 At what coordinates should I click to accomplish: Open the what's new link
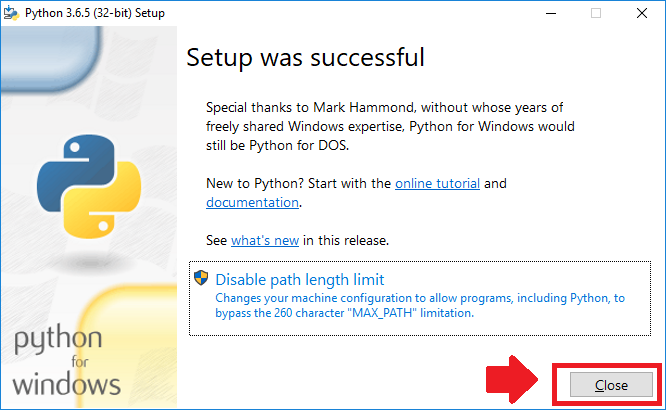265,240
